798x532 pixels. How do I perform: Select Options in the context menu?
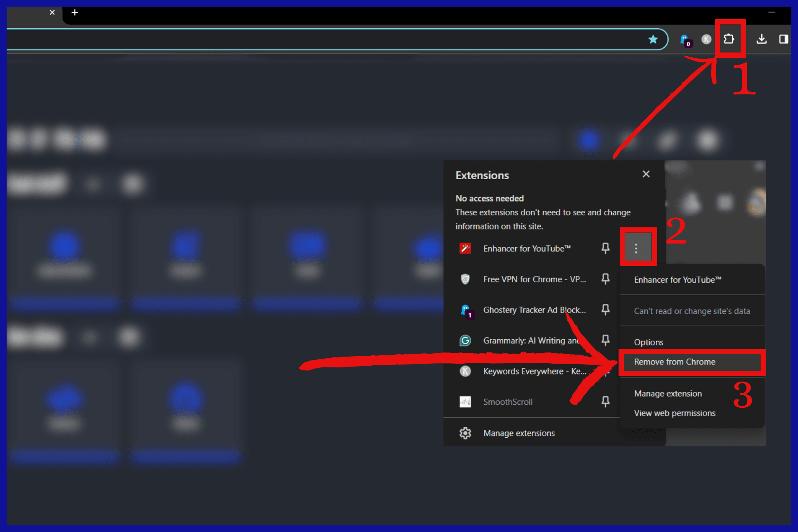(648, 342)
